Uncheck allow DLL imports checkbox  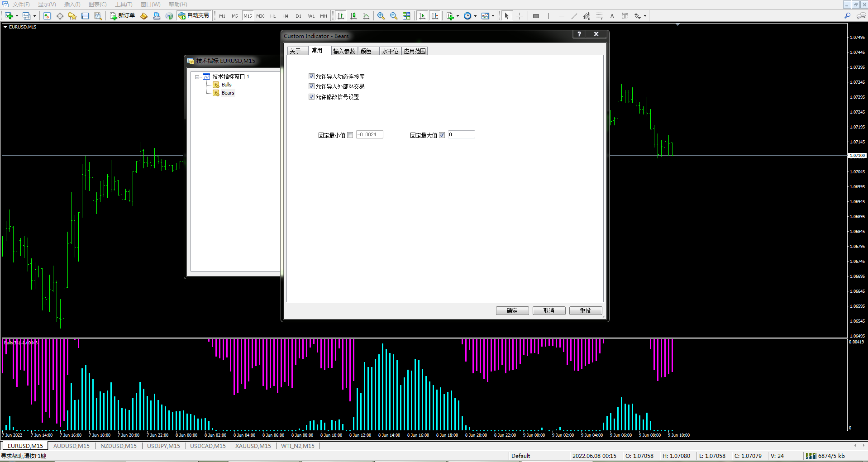click(x=311, y=76)
